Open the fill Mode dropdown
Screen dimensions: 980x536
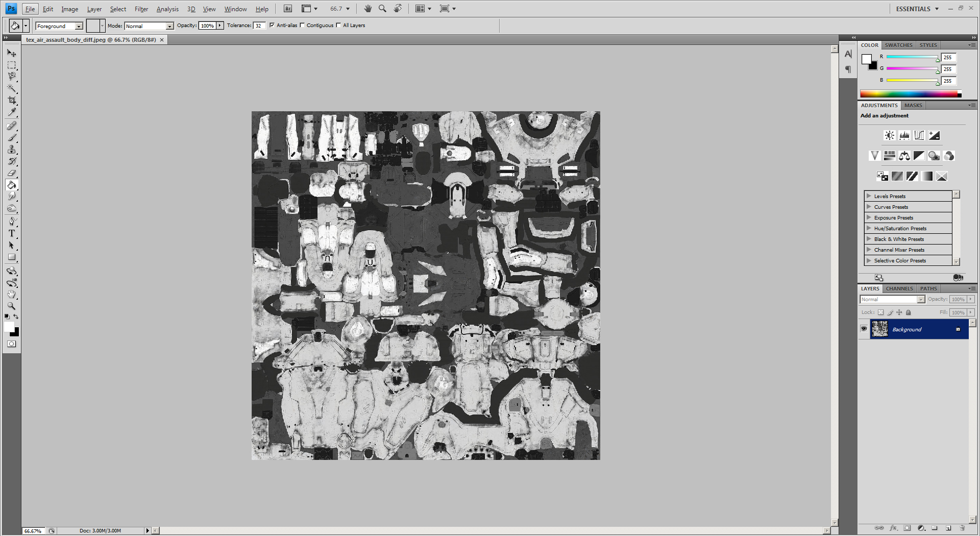149,26
